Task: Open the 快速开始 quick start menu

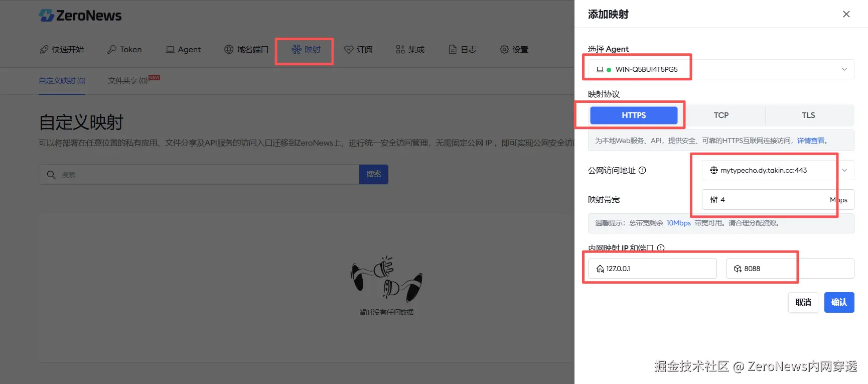Action: [x=62, y=49]
